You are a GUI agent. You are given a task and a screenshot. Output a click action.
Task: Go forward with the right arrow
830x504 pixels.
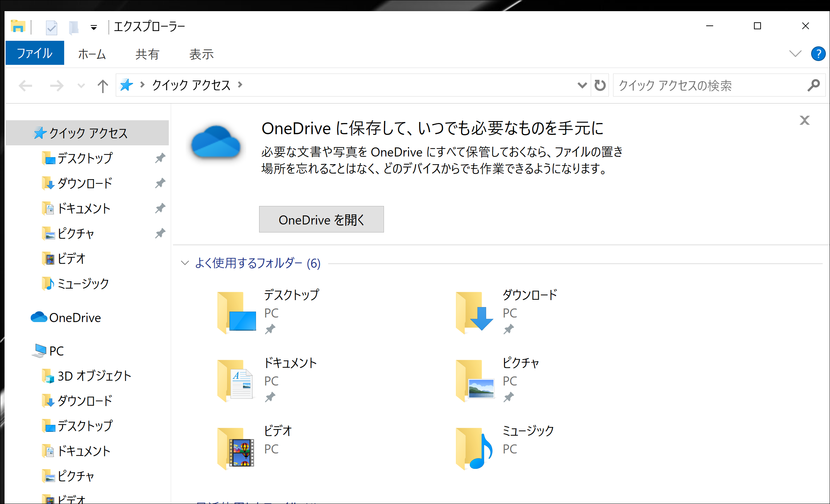coord(57,85)
